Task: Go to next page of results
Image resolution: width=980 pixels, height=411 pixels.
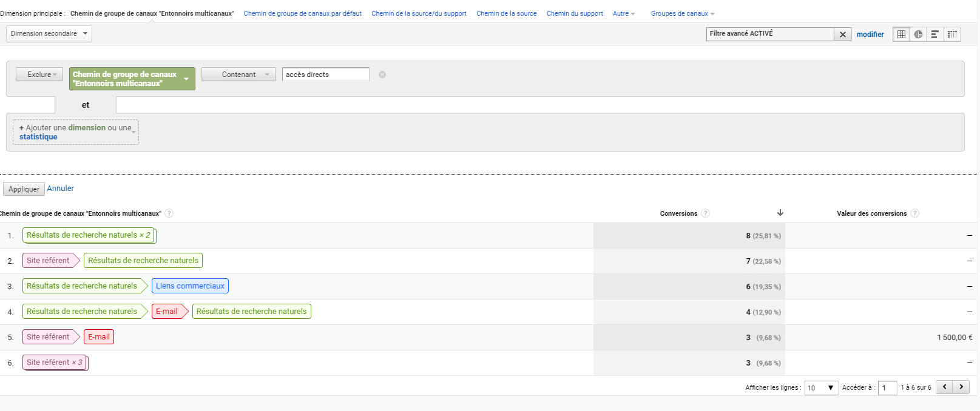Action: [x=961, y=387]
